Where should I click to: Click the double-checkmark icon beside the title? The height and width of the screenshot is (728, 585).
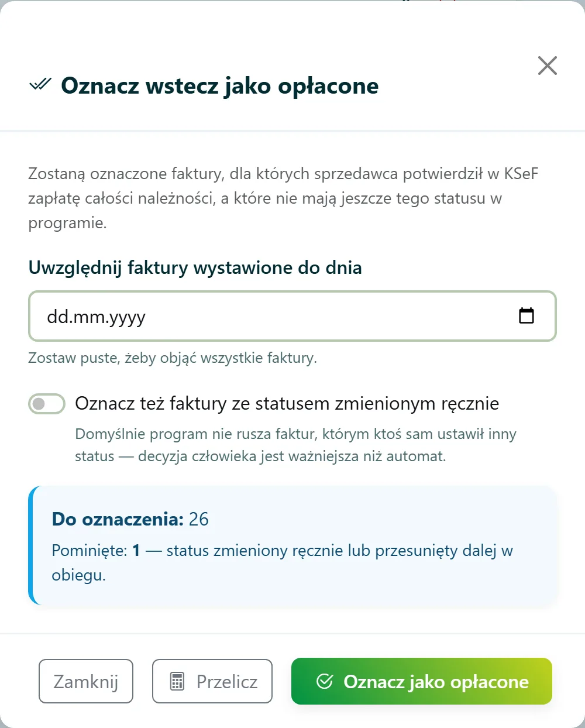[x=40, y=85]
